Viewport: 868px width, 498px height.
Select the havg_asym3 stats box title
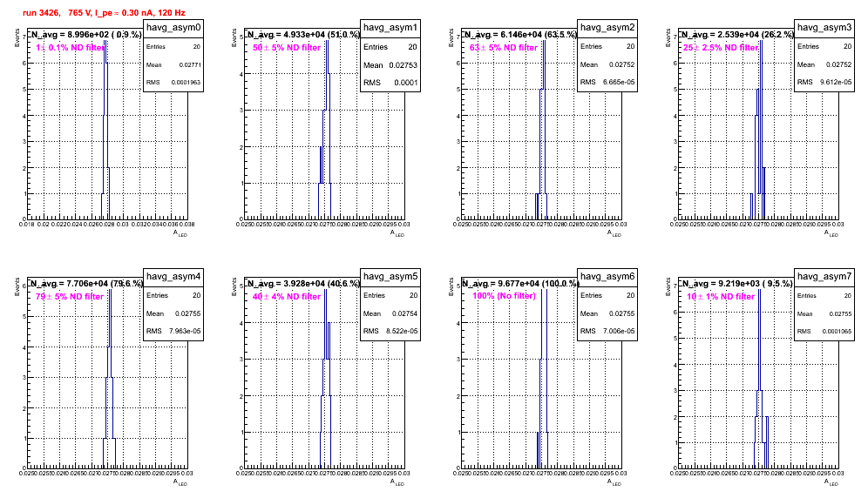[824, 27]
